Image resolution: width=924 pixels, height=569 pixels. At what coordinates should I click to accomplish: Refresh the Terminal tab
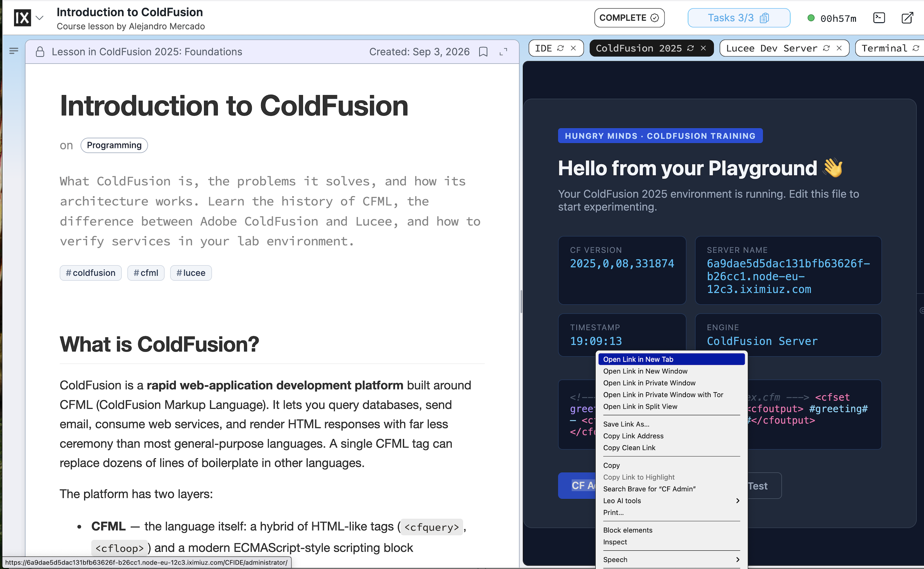click(x=916, y=48)
